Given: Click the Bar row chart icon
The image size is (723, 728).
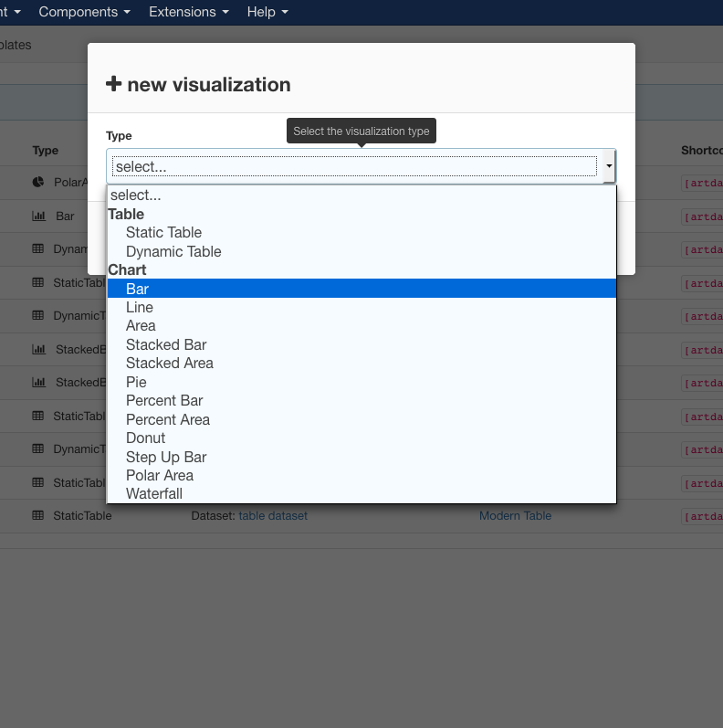Looking at the screenshot, I should tap(38, 216).
